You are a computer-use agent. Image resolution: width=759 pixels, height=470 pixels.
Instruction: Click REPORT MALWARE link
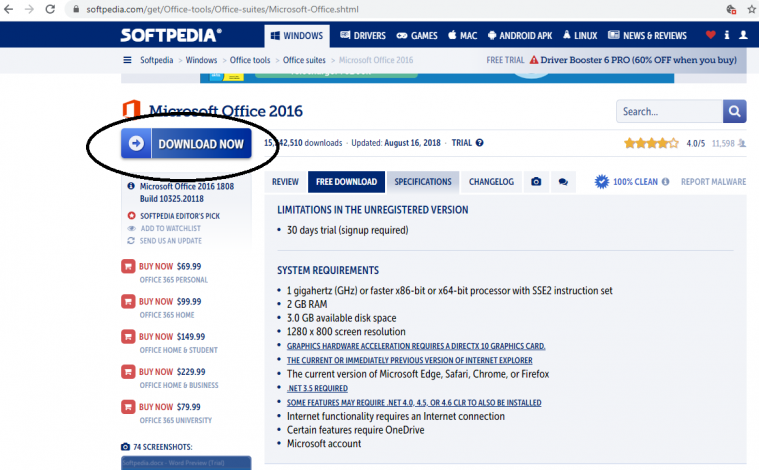click(x=713, y=182)
